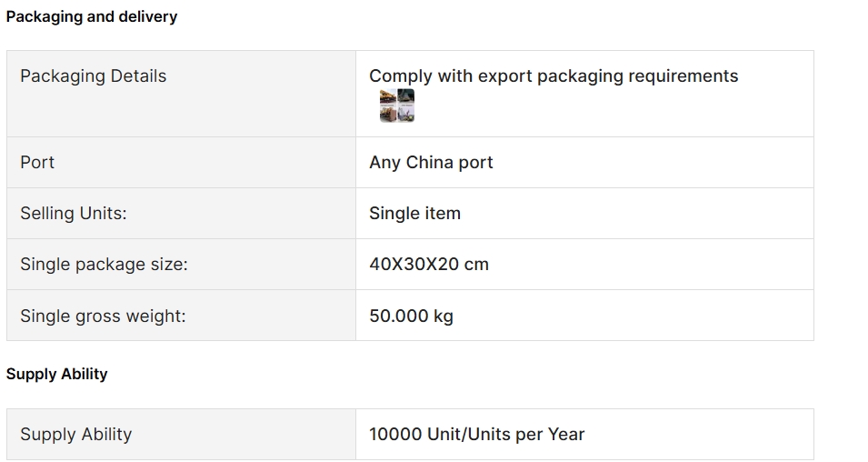Click the '40X30X20 cm' value
This screenshot has height=462, width=868.
pos(429,265)
